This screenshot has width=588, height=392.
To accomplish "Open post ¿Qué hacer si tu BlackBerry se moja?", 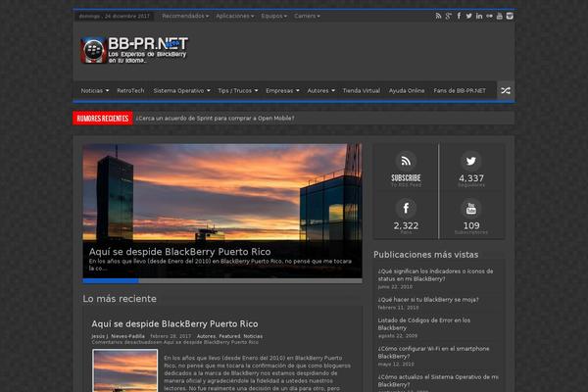I will click(x=428, y=300).
